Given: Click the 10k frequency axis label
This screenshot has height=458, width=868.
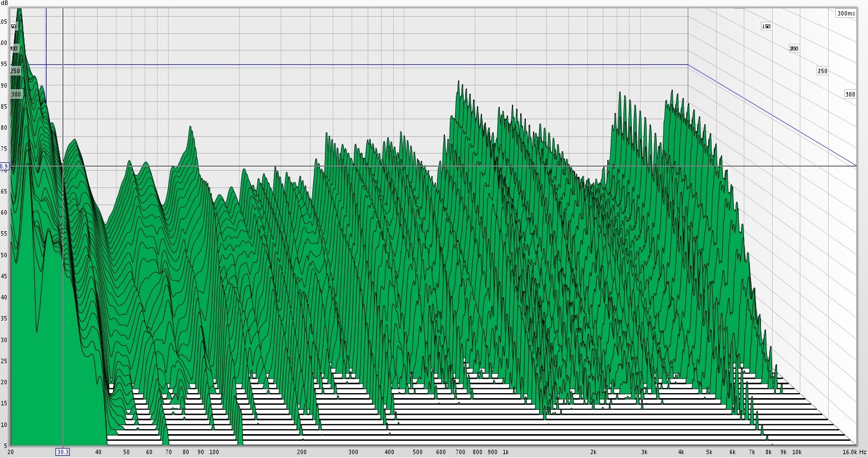Looking at the screenshot, I should pyautogui.click(x=797, y=452).
